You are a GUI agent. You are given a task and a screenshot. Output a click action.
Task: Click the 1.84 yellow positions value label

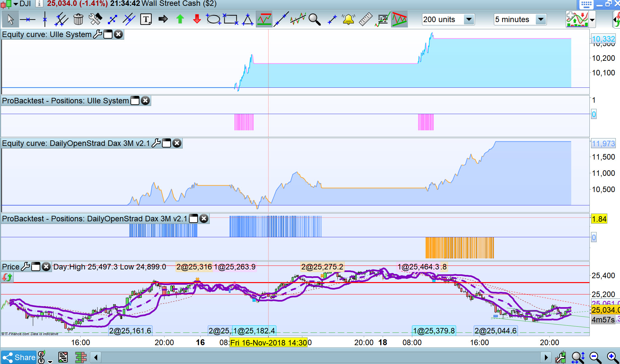coord(599,219)
